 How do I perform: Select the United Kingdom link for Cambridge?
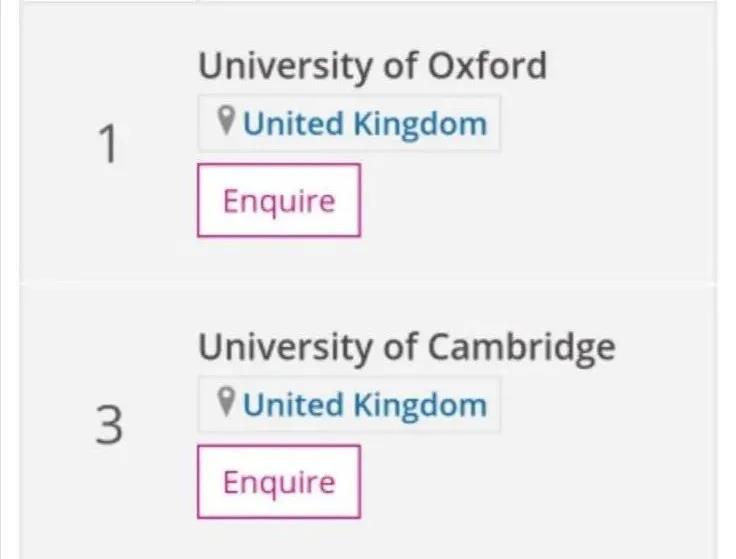pos(365,406)
